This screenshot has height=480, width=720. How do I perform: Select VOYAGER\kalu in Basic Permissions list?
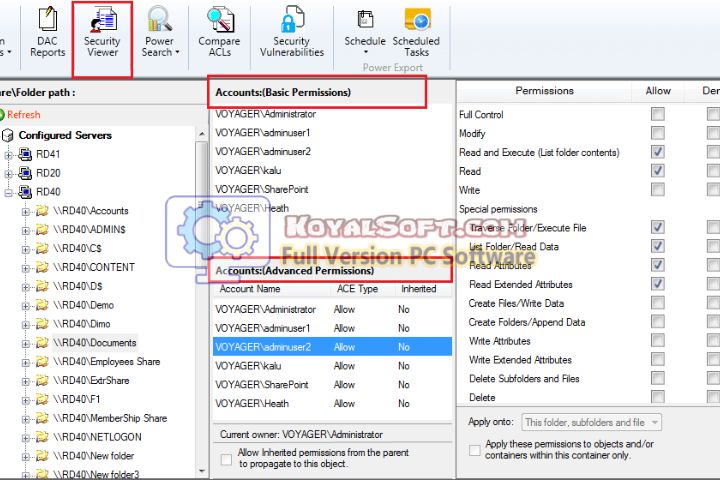coord(248,170)
